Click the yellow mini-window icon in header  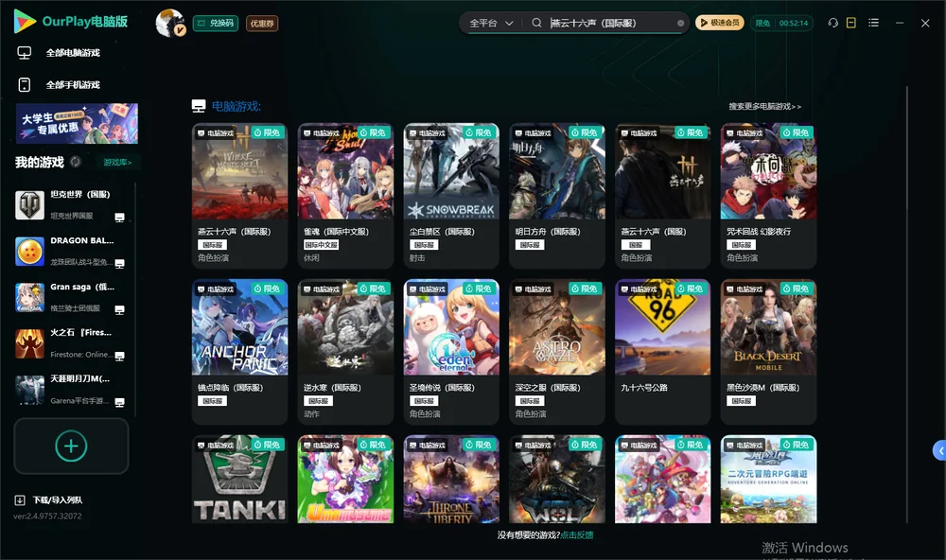pyautogui.click(x=851, y=23)
